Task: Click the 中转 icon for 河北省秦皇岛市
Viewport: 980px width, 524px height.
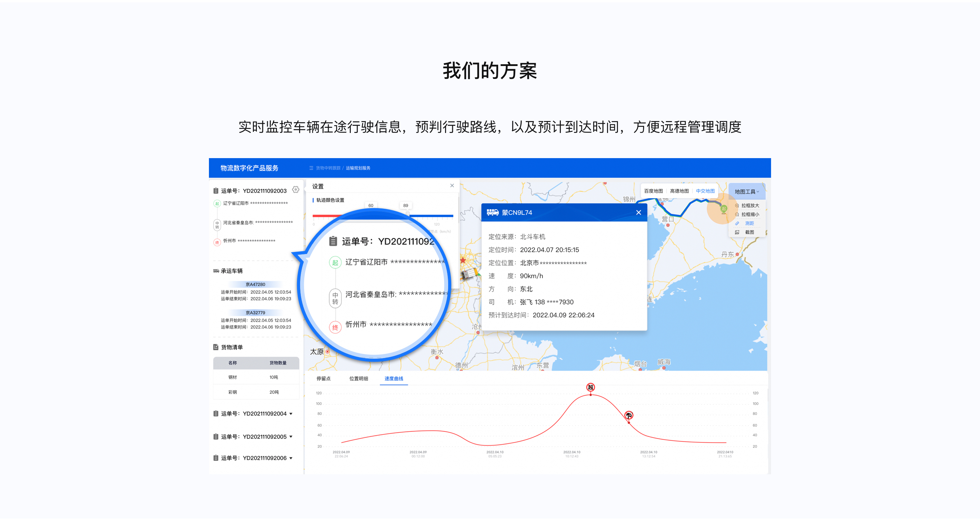Action: (x=217, y=225)
